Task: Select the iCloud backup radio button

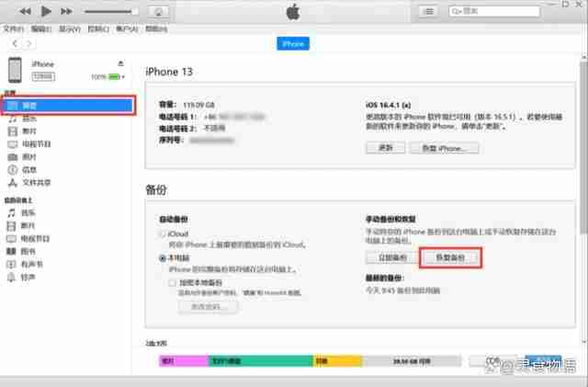Action: click(x=162, y=233)
